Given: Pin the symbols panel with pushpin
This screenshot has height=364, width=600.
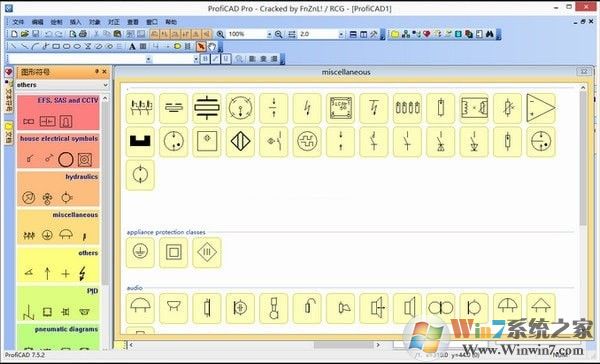Looking at the screenshot, I should coord(97,72).
